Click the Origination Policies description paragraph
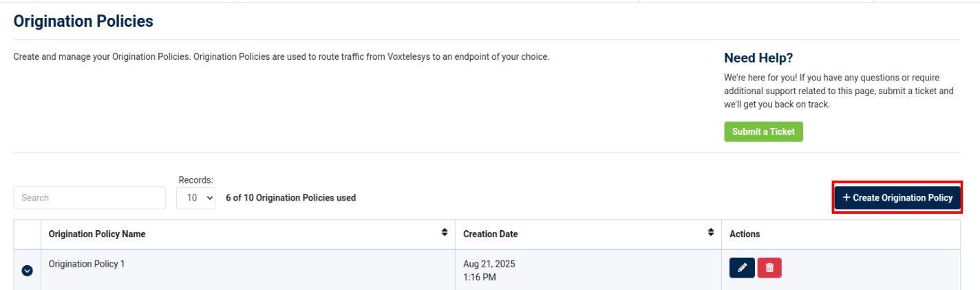The width and height of the screenshot is (980, 290). tap(281, 57)
